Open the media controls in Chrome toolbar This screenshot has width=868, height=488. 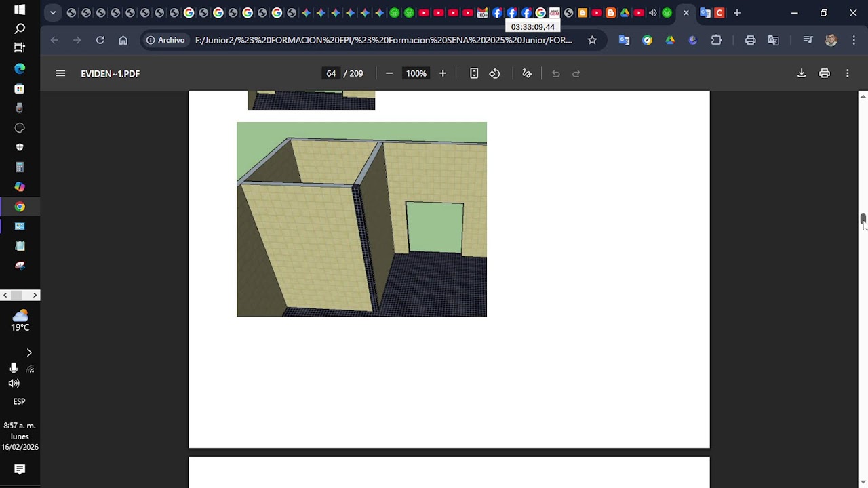coord(808,40)
